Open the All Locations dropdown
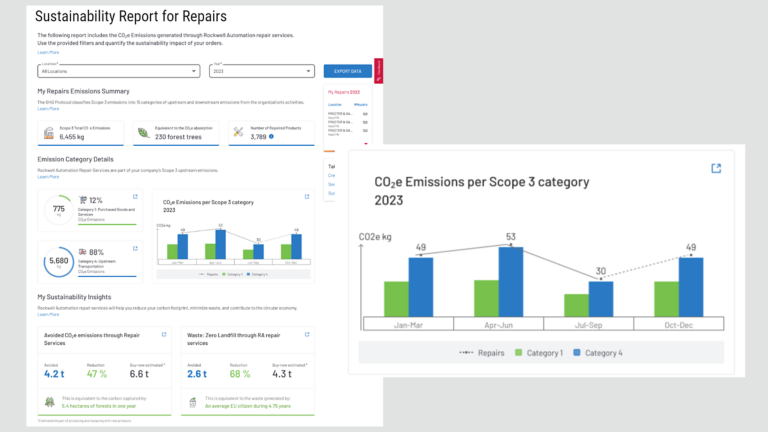This screenshot has height=432, width=768. tap(119, 71)
